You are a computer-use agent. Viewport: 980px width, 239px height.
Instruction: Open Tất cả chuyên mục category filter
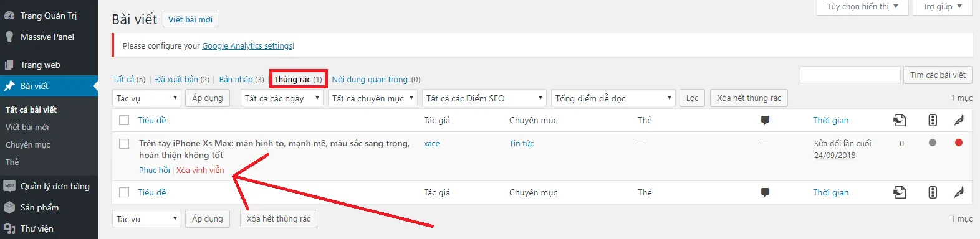pos(373,98)
